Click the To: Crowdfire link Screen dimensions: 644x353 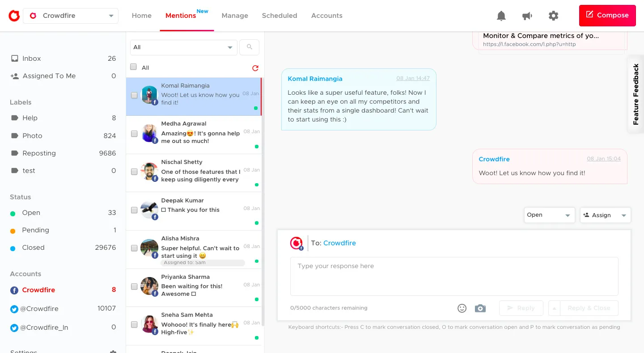[x=339, y=243]
